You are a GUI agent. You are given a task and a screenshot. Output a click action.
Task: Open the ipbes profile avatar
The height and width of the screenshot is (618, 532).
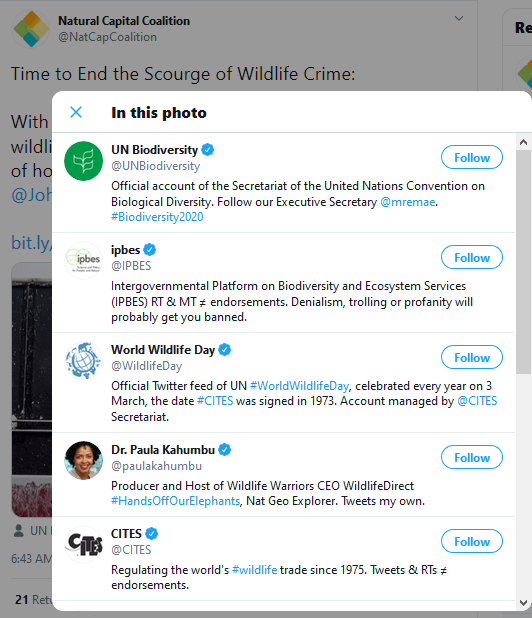click(84, 261)
